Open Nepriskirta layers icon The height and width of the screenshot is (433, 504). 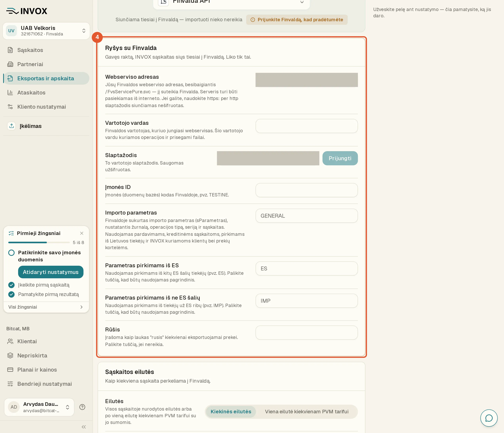click(x=10, y=355)
